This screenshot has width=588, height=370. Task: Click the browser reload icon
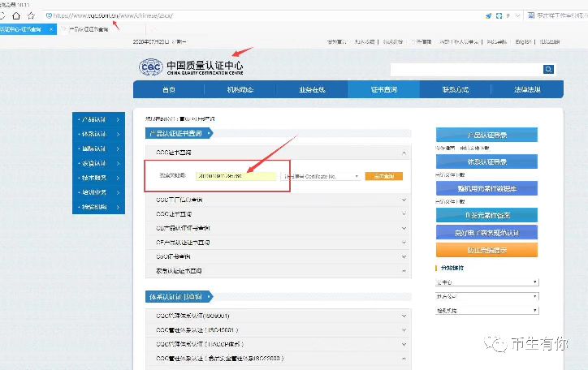click(x=2, y=15)
